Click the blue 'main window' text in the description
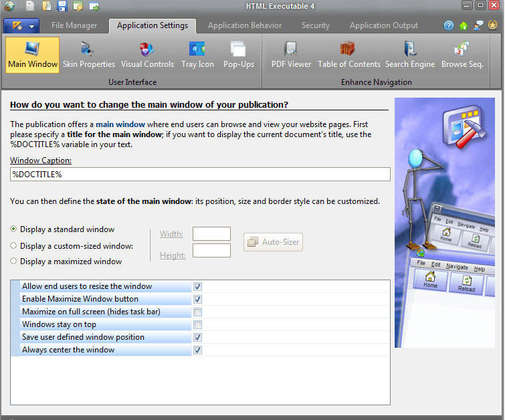This screenshot has width=505, height=420. tap(120, 124)
